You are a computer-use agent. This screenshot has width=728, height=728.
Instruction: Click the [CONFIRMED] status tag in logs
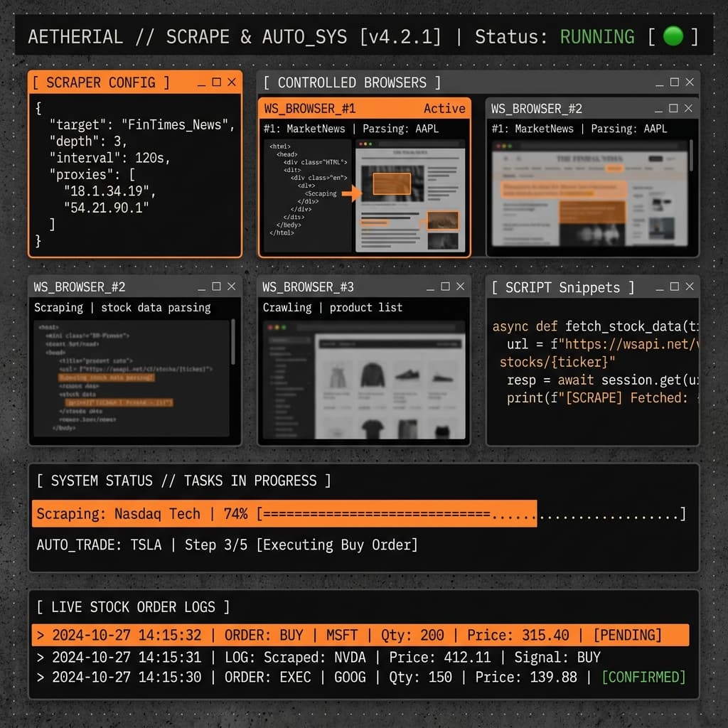(643, 677)
